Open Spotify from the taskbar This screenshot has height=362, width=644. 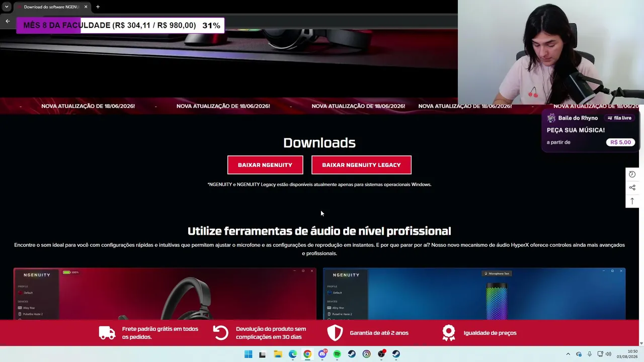click(337, 354)
